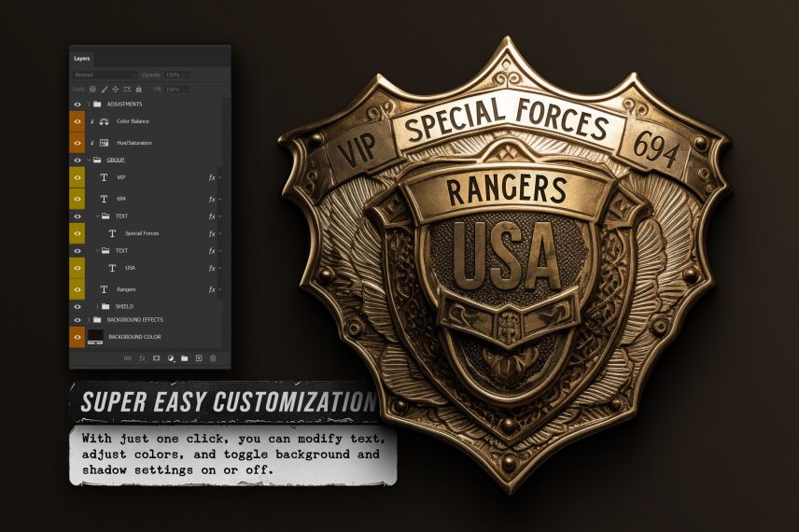
Task: Click the fx badge on VIP layer
Action: 212,178
